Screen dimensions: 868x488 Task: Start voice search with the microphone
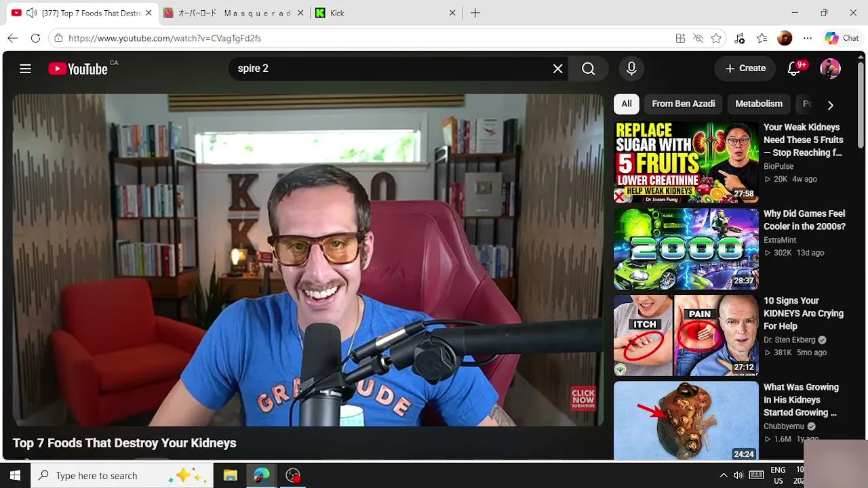631,68
